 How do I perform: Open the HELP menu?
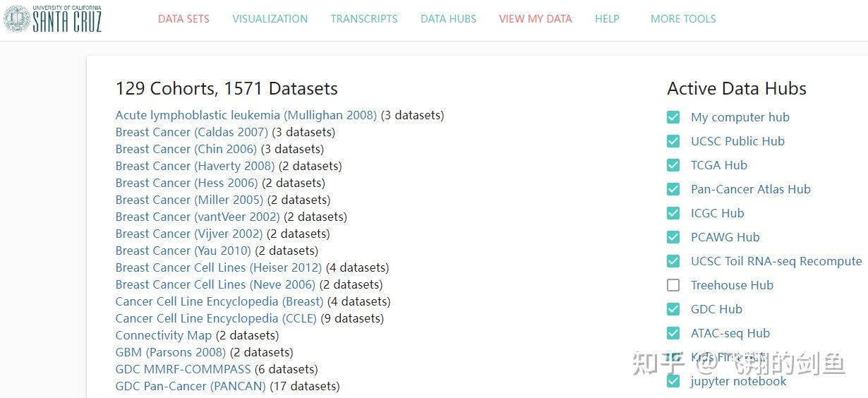click(607, 19)
